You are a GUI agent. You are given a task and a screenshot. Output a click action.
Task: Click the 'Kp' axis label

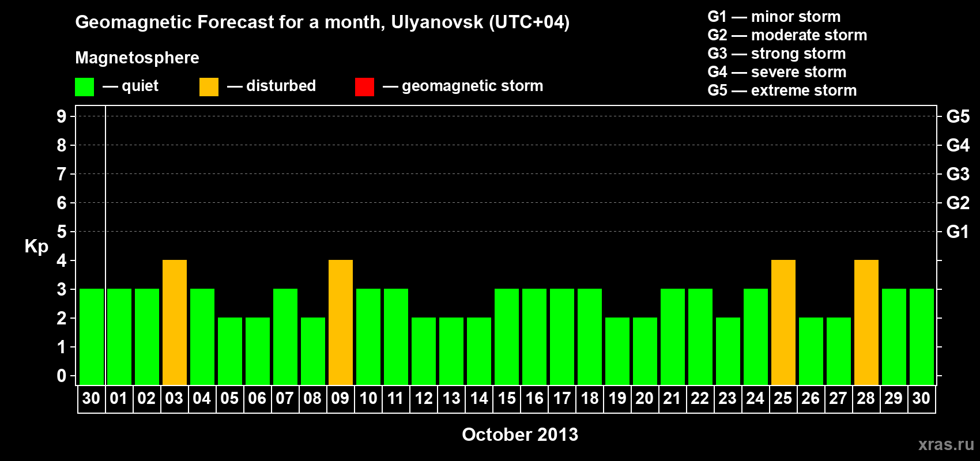click(x=36, y=247)
